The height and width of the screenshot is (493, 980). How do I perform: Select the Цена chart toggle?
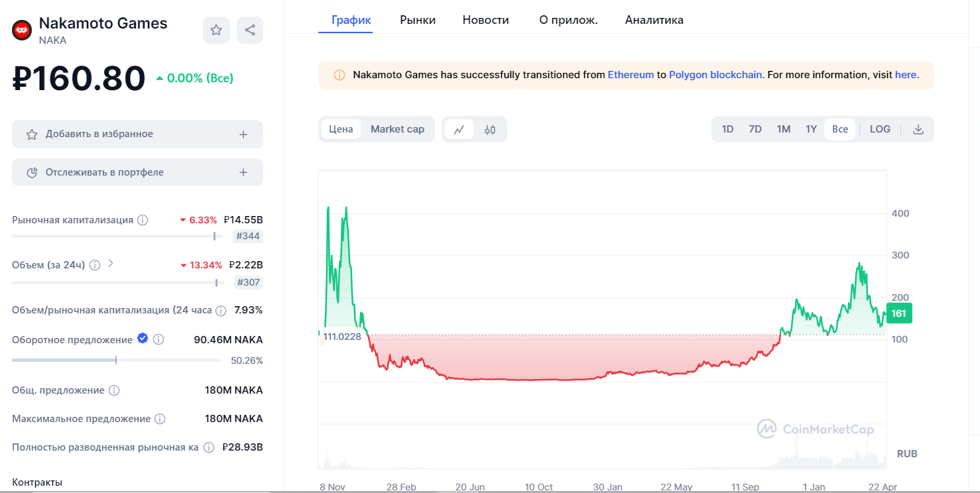pyautogui.click(x=341, y=129)
